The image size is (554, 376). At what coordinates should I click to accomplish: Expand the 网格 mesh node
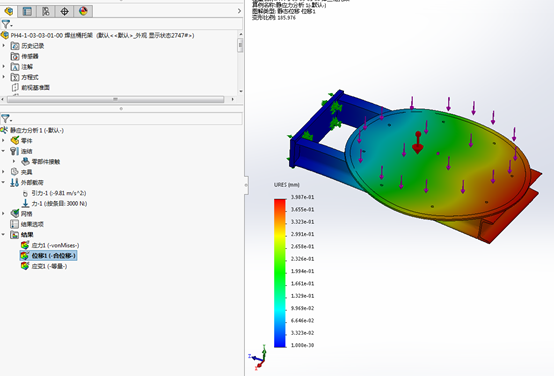point(4,214)
